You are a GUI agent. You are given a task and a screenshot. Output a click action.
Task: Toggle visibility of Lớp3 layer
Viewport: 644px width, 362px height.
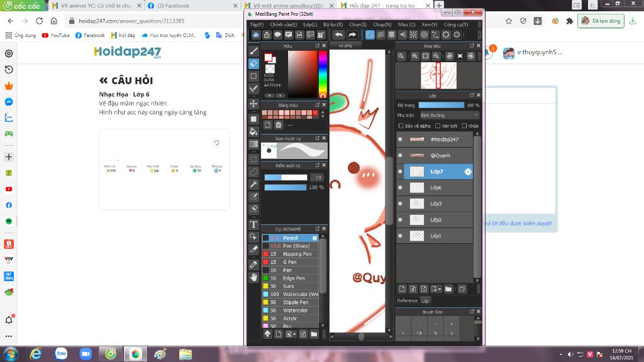(x=400, y=204)
